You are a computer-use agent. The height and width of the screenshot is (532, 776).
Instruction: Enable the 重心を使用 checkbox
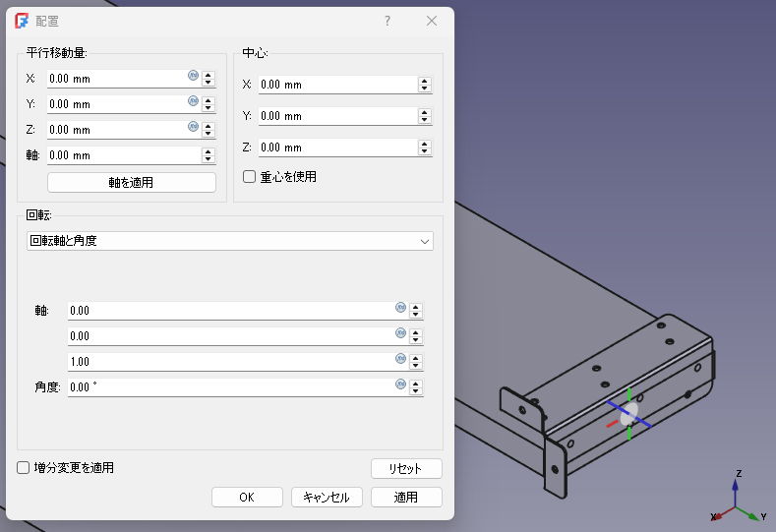pyautogui.click(x=250, y=177)
